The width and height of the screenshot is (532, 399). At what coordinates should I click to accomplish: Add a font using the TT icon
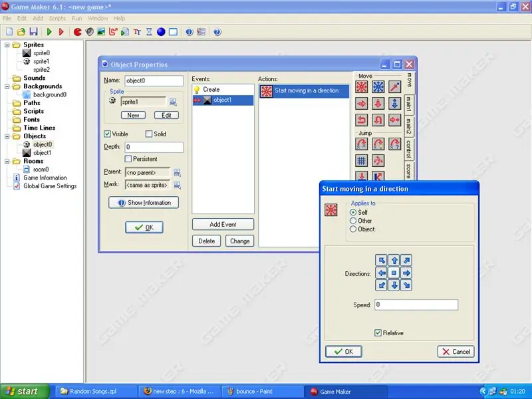[x=137, y=32]
